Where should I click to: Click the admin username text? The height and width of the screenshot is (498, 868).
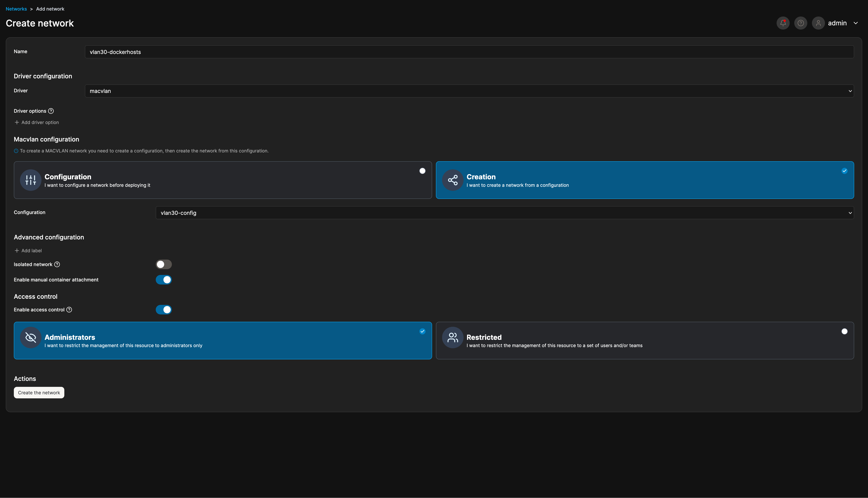click(x=837, y=23)
